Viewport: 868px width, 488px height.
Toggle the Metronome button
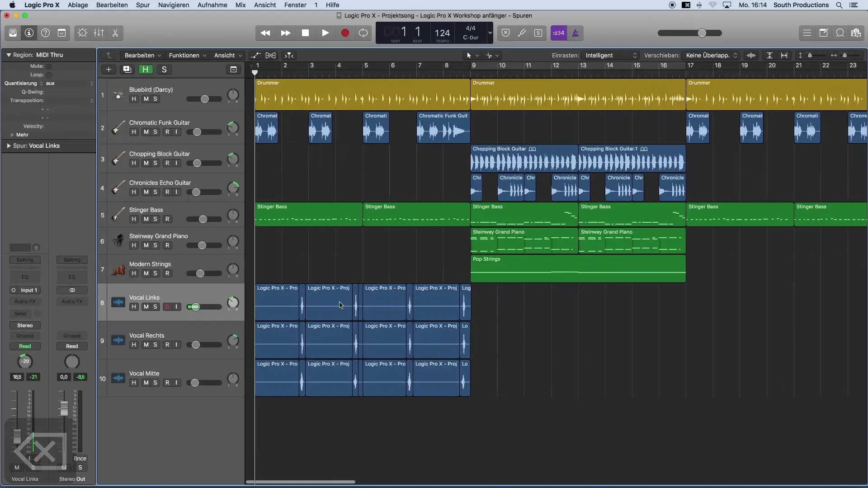(x=576, y=33)
